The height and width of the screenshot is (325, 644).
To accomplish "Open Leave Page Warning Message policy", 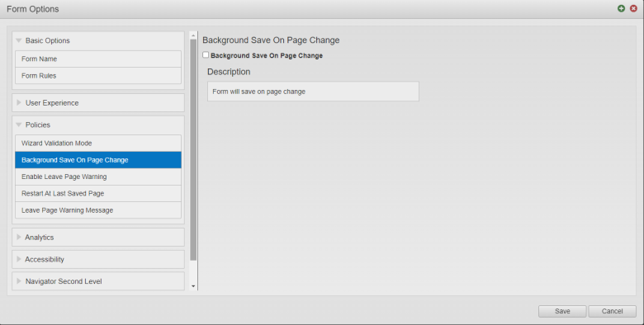I will coord(98,210).
